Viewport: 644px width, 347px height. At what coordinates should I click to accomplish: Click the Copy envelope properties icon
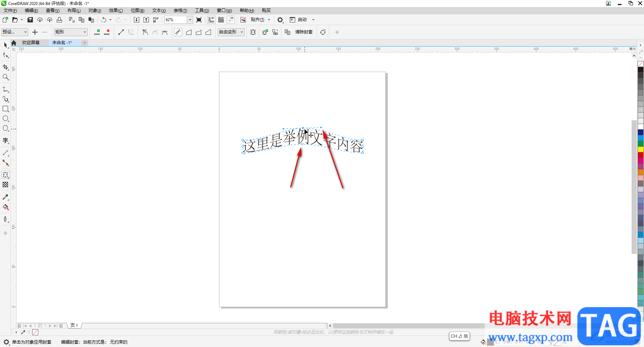tap(287, 32)
